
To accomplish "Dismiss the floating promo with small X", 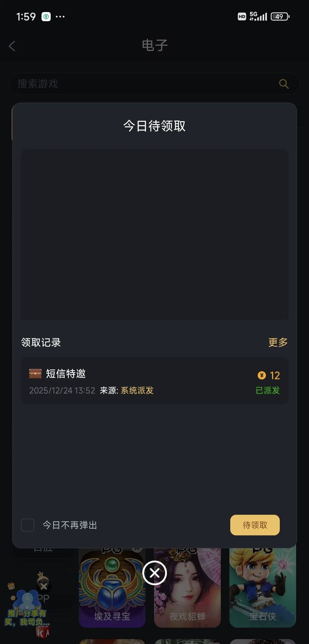I will tap(44, 587).
